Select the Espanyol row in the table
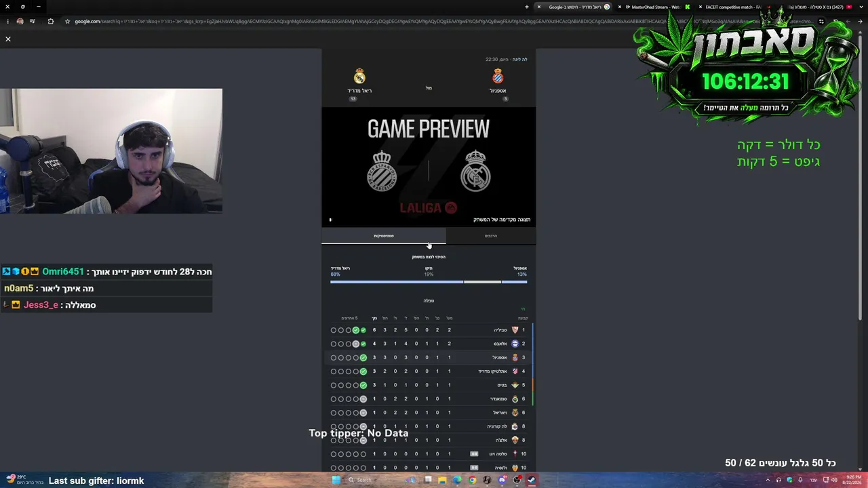 pos(429,357)
